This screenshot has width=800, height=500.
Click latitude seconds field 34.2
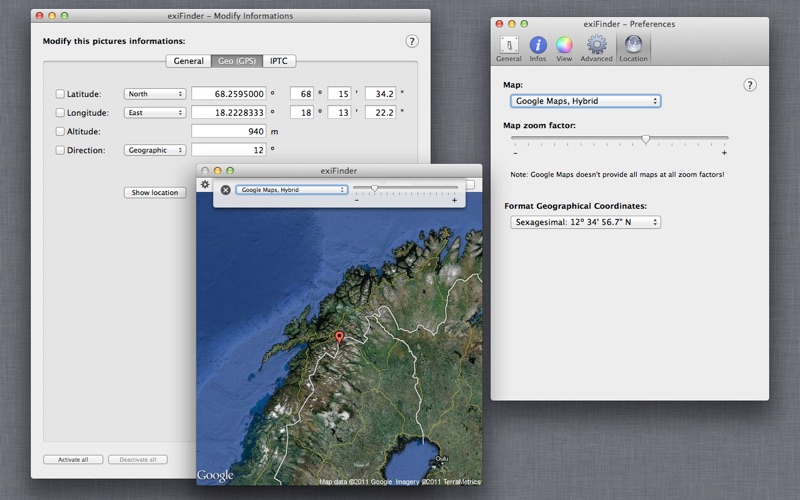[x=381, y=93]
